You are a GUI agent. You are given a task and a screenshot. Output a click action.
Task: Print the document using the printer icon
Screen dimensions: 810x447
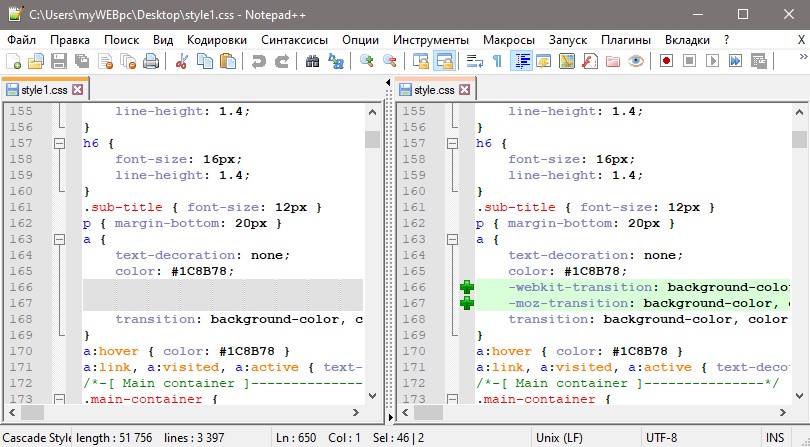(x=151, y=61)
